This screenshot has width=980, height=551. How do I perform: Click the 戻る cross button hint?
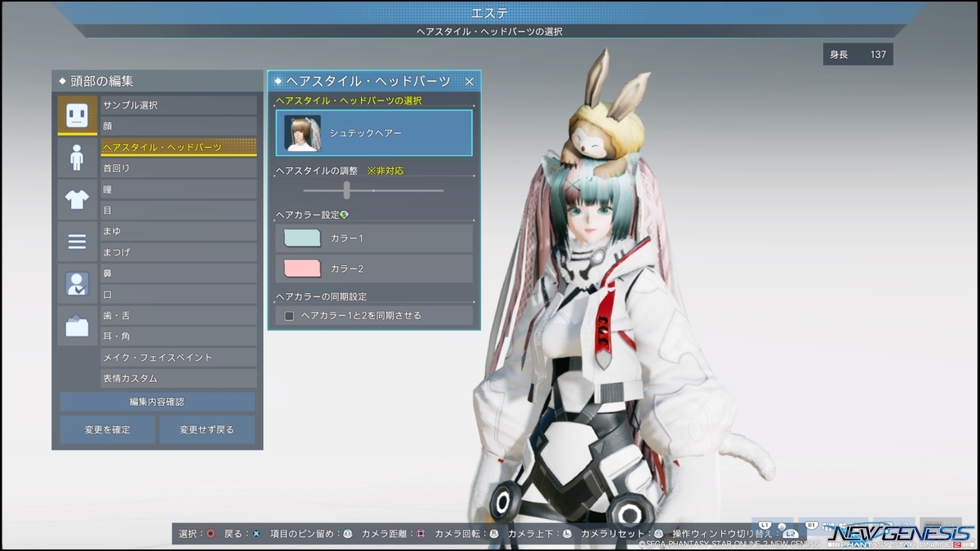tap(256, 534)
